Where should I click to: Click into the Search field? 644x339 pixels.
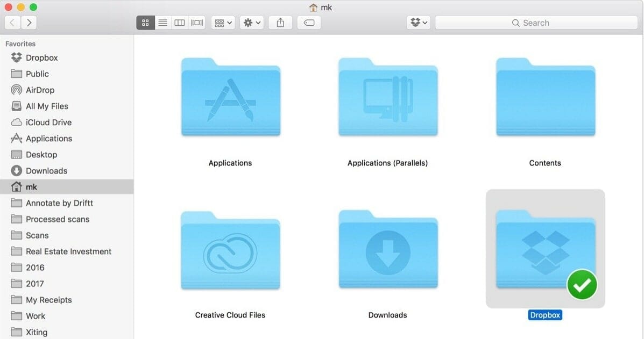[x=536, y=23]
